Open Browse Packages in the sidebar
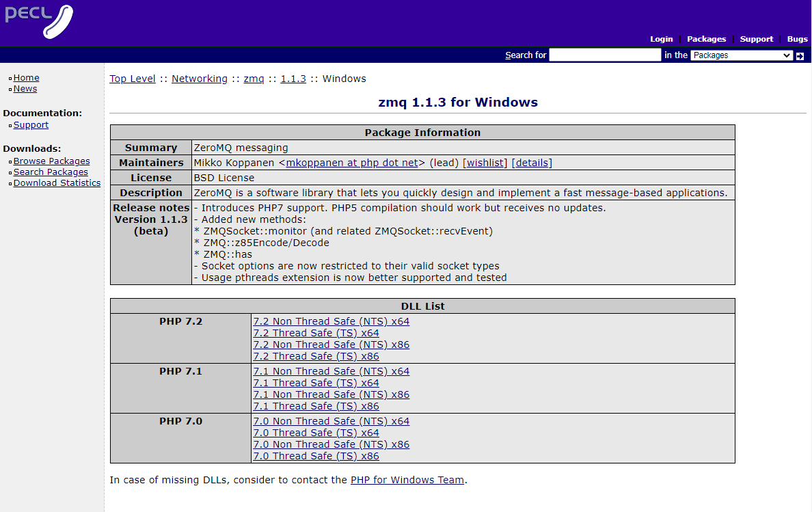The image size is (812, 512). click(x=51, y=161)
